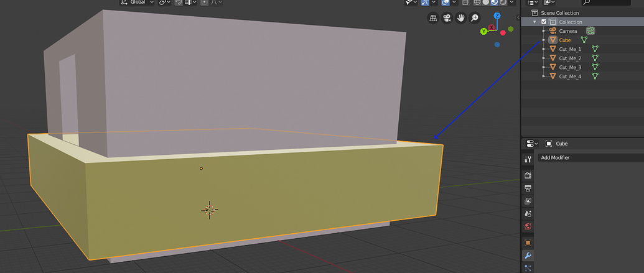Open the proportional editing falloff dropdown

pyautogui.click(x=216, y=2)
